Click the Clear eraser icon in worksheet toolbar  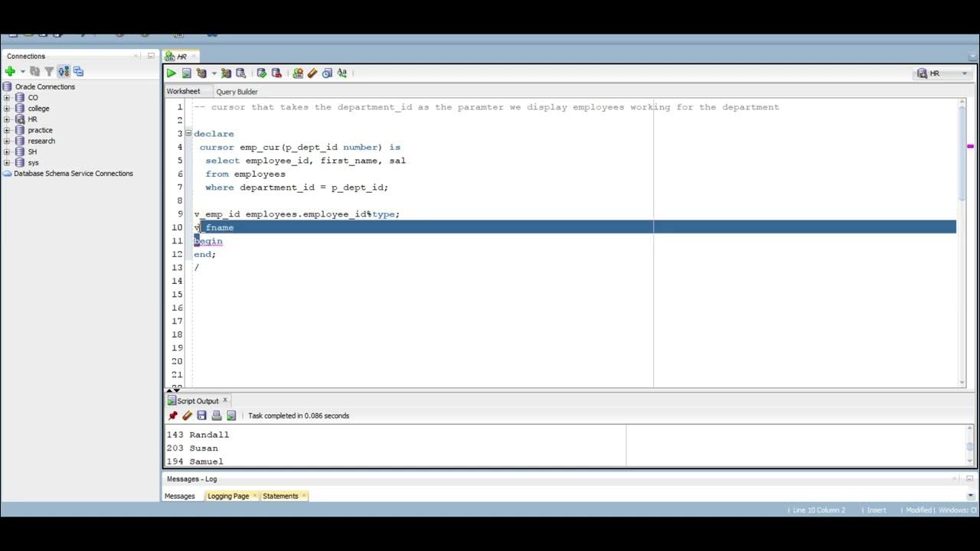(x=312, y=73)
